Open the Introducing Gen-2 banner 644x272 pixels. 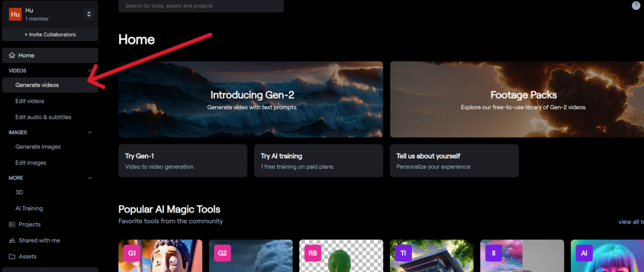[250, 99]
